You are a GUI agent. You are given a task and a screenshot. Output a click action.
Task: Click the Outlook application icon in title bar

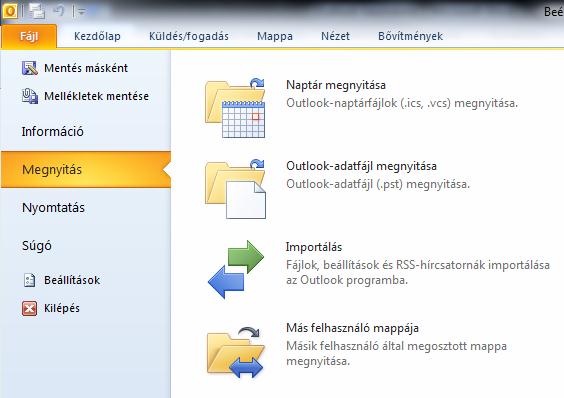(10, 11)
